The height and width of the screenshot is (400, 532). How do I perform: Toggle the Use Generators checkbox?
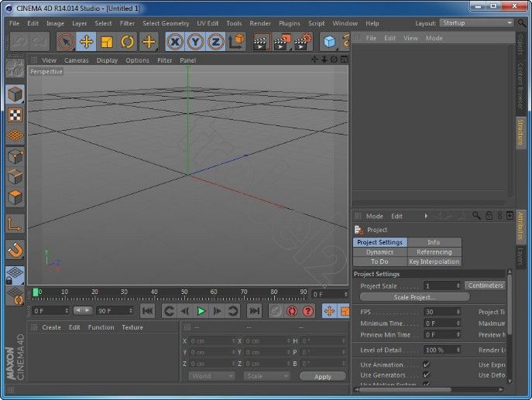coord(426,375)
